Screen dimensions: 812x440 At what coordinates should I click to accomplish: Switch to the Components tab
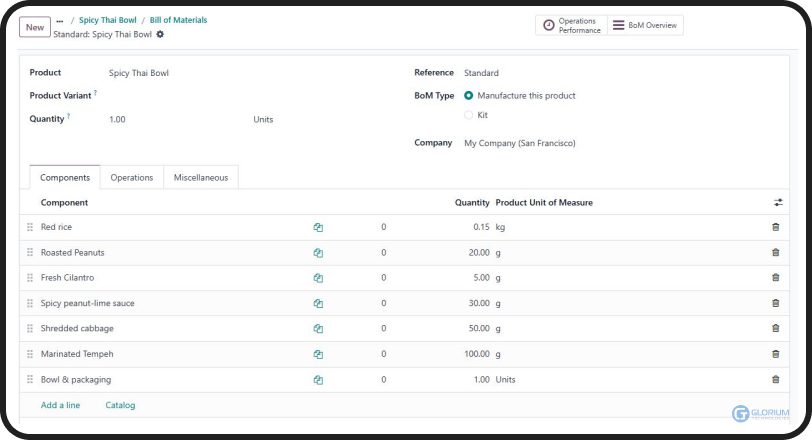coord(65,178)
